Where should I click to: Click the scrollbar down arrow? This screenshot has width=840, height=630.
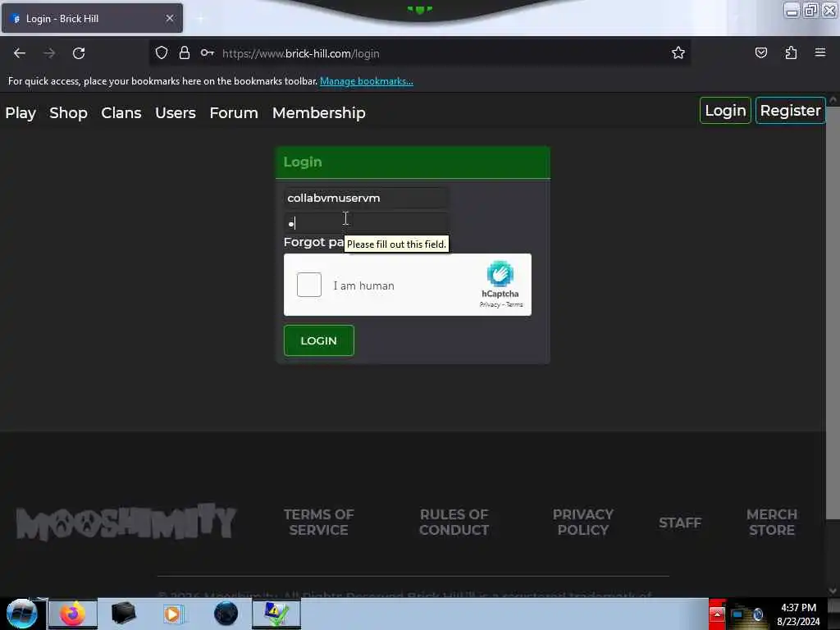pos(833,591)
